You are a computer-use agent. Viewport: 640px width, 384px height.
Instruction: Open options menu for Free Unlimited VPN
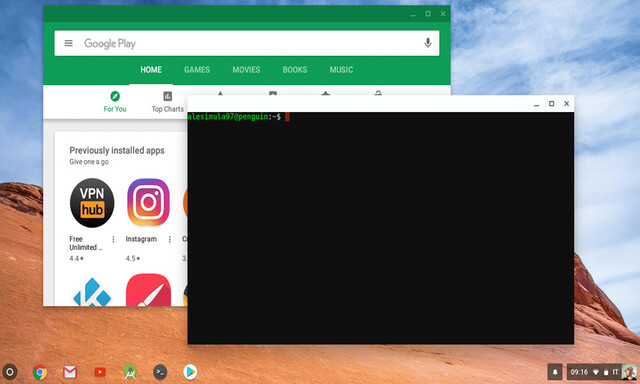113,239
